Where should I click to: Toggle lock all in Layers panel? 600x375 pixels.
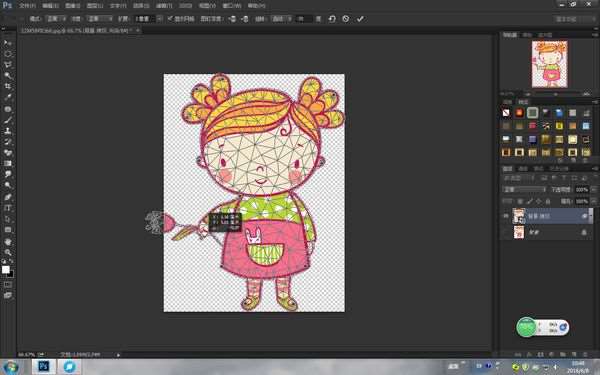pos(548,201)
